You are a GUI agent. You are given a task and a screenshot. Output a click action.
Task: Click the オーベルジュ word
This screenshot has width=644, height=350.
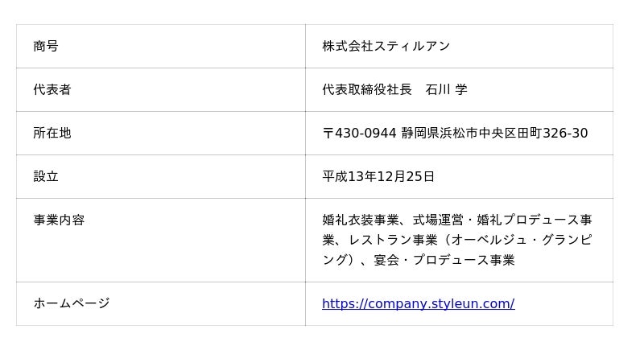point(489,240)
